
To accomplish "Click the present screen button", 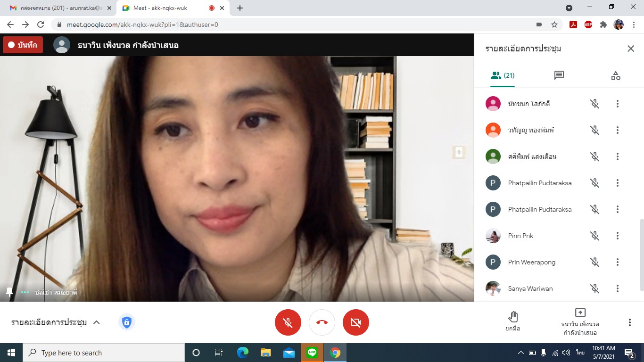I will point(580,321).
